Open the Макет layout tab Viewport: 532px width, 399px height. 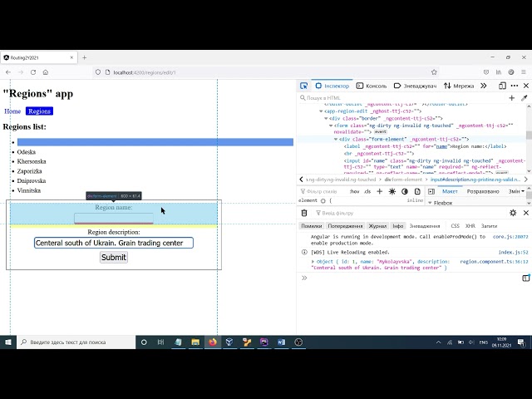450,191
